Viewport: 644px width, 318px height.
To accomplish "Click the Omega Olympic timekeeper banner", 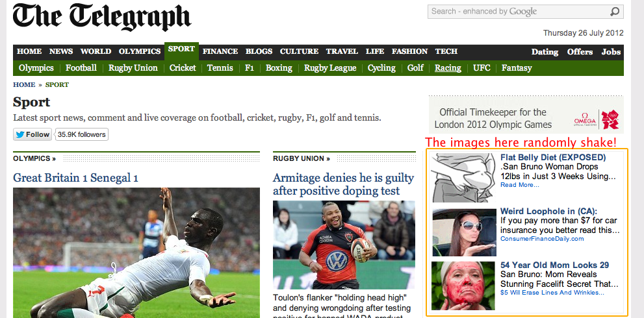I will point(526,114).
